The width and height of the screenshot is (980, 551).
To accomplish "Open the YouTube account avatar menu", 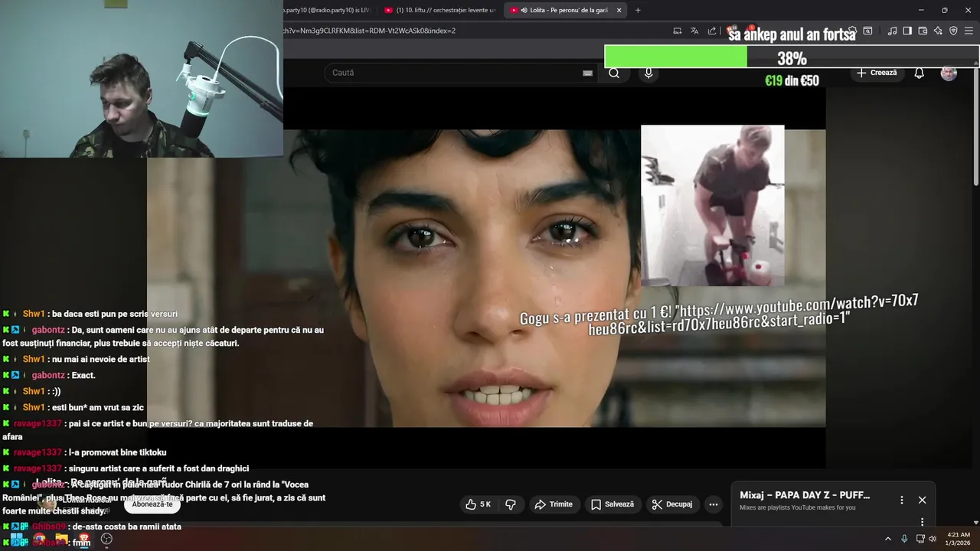I will 949,73.
